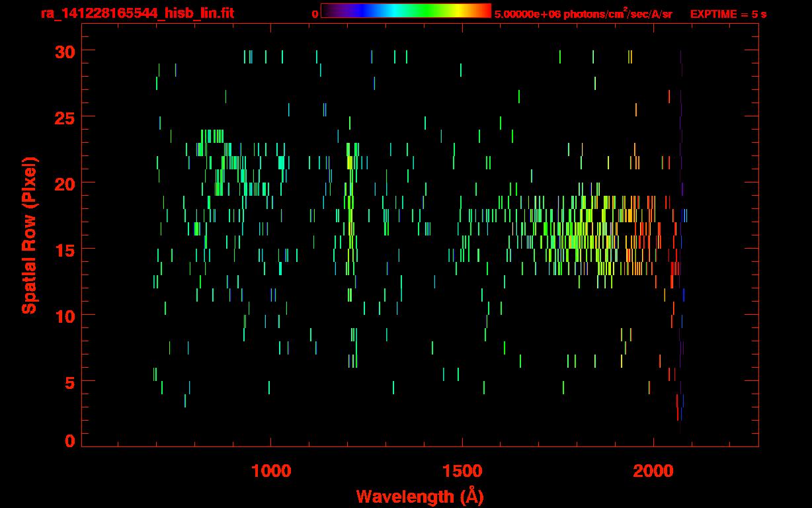
Task: Click the x-axis tick label 1500
Action: pyautogui.click(x=462, y=471)
